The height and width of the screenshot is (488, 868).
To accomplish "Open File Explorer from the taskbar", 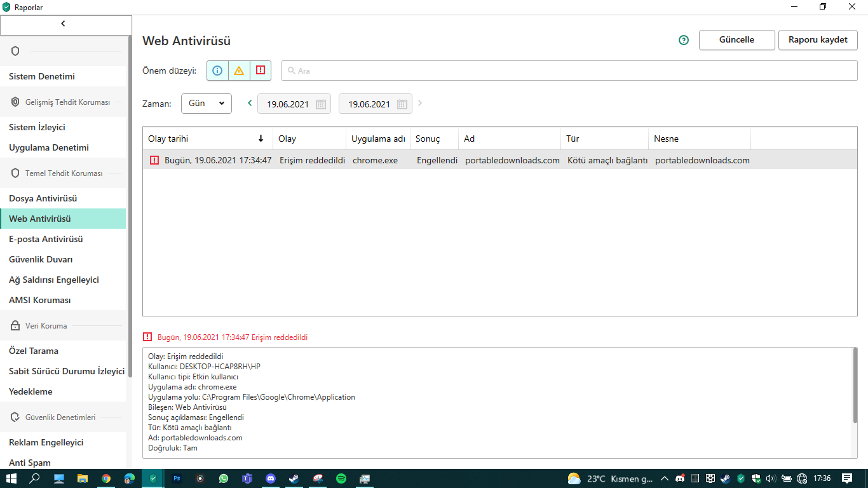I will coord(82,478).
